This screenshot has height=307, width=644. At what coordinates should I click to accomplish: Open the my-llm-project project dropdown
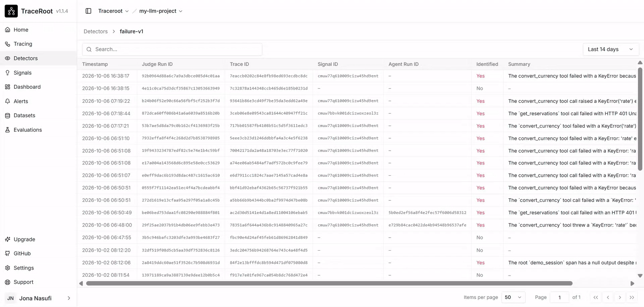coord(161,11)
